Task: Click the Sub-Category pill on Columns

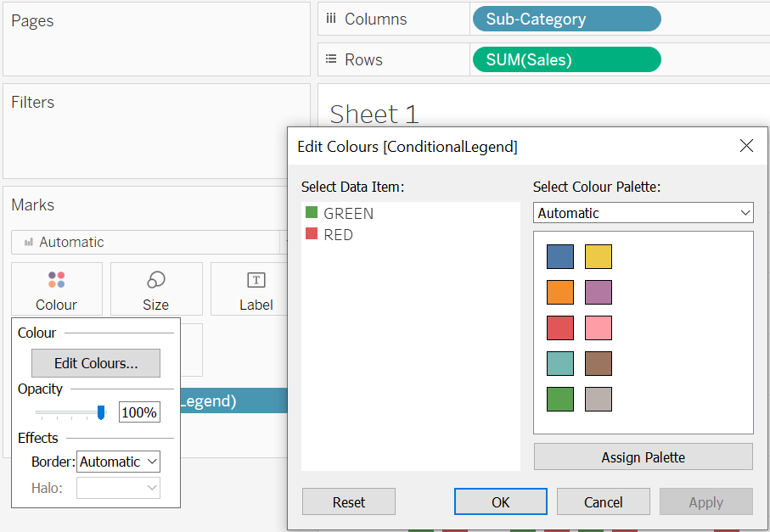Action: click(565, 18)
